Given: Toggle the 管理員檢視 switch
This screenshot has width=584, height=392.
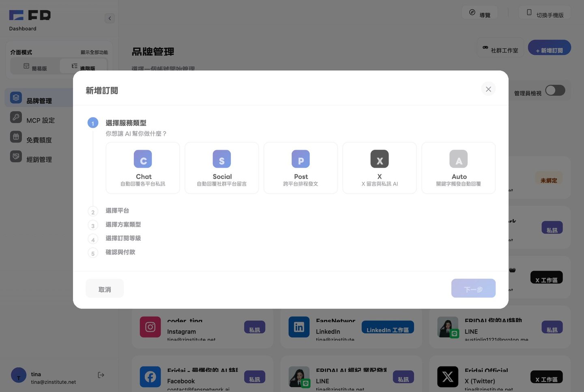Looking at the screenshot, I should pos(555,90).
